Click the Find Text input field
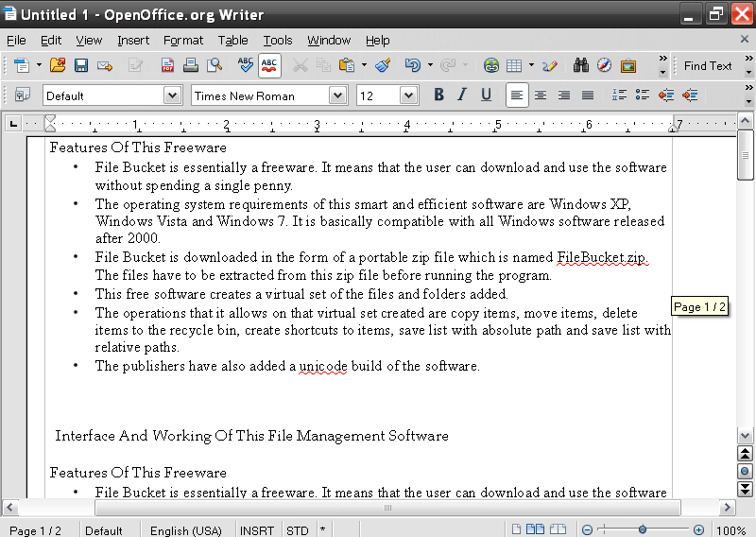 707,65
